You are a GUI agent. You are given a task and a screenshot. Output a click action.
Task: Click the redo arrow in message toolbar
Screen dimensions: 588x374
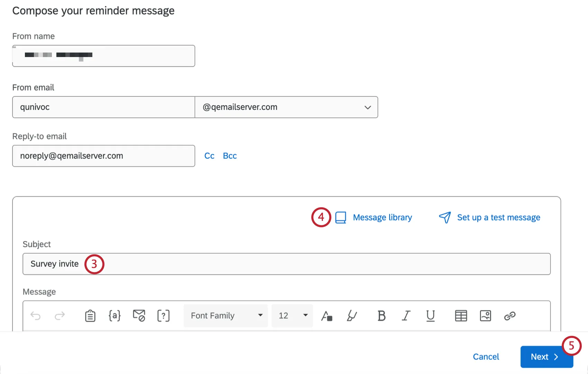(x=60, y=316)
